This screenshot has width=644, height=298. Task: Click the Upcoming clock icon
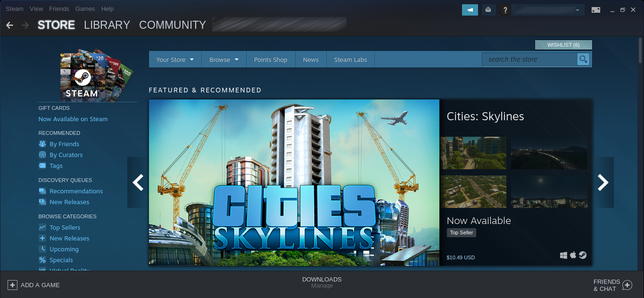[42, 249]
